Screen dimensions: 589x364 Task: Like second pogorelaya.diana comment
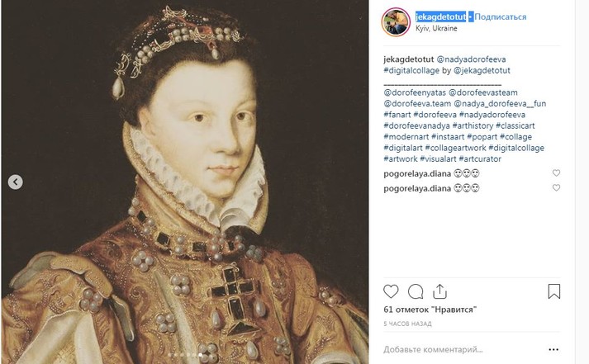[x=556, y=188]
